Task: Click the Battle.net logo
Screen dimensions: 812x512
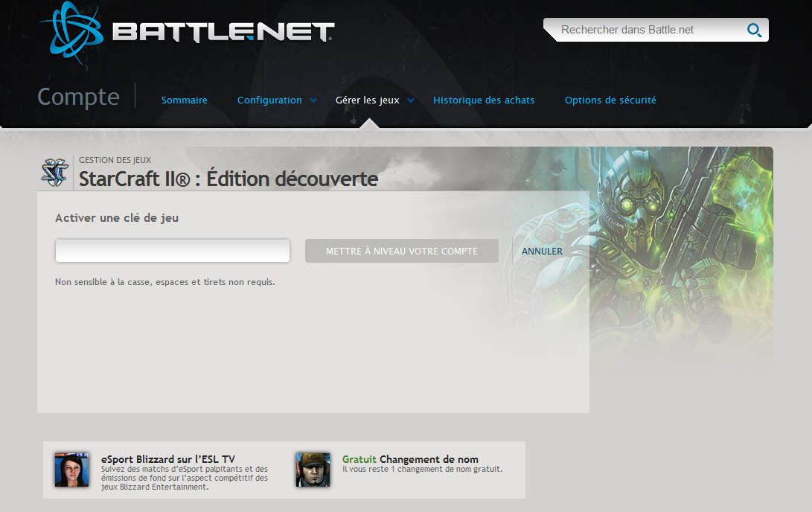Action: 188,33
